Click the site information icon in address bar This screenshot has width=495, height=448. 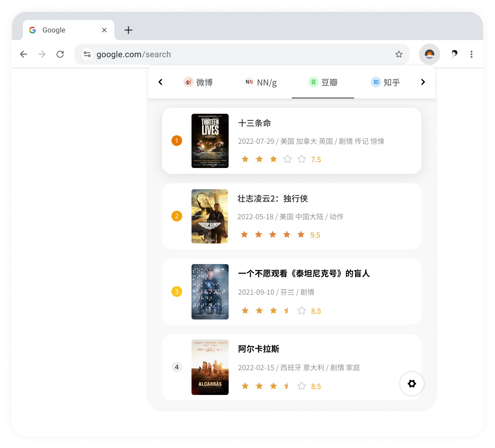(x=87, y=54)
